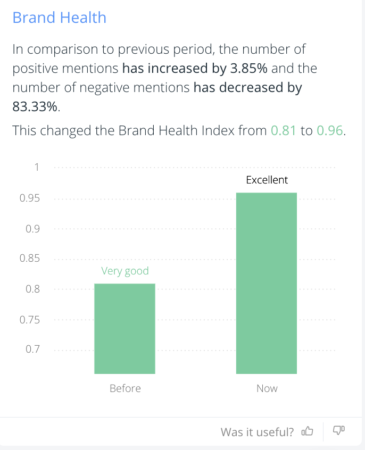
Task: Click the 1 y-axis tick label
Action: point(37,167)
